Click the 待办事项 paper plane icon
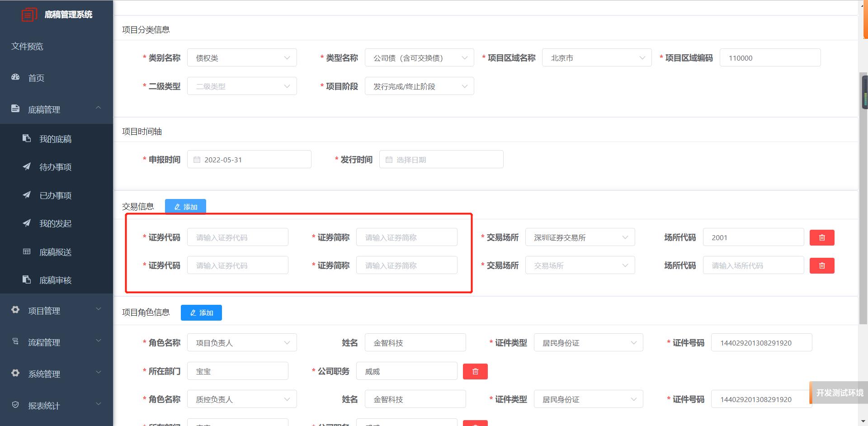 click(x=27, y=166)
